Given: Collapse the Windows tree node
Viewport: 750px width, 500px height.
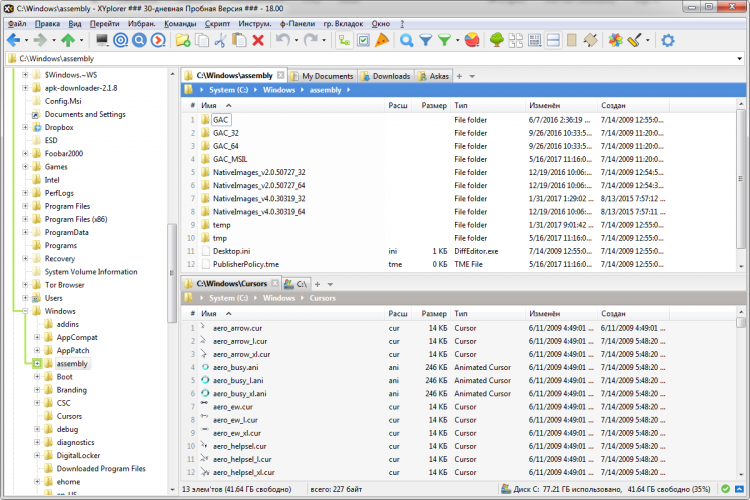Looking at the screenshot, I should (x=25, y=311).
